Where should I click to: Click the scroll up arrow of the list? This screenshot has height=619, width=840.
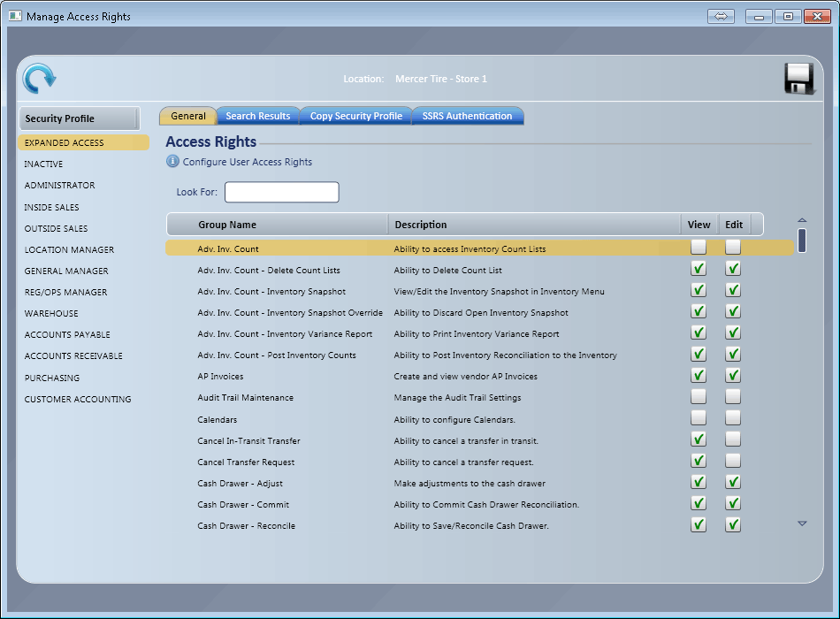[802, 220]
